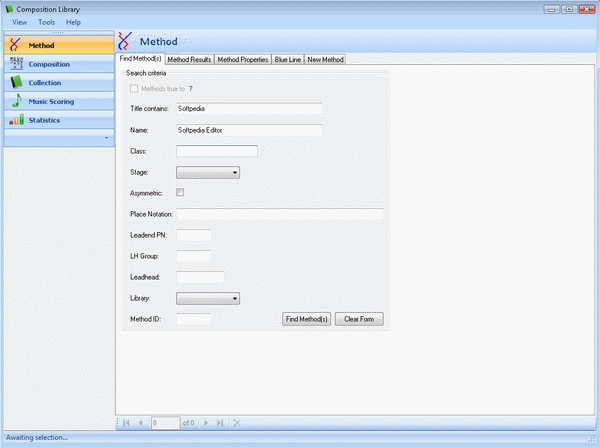Screen dimensions: 600x447
Task: Click the Leadend PN input field
Action: pyautogui.click(x=194, y=235)
